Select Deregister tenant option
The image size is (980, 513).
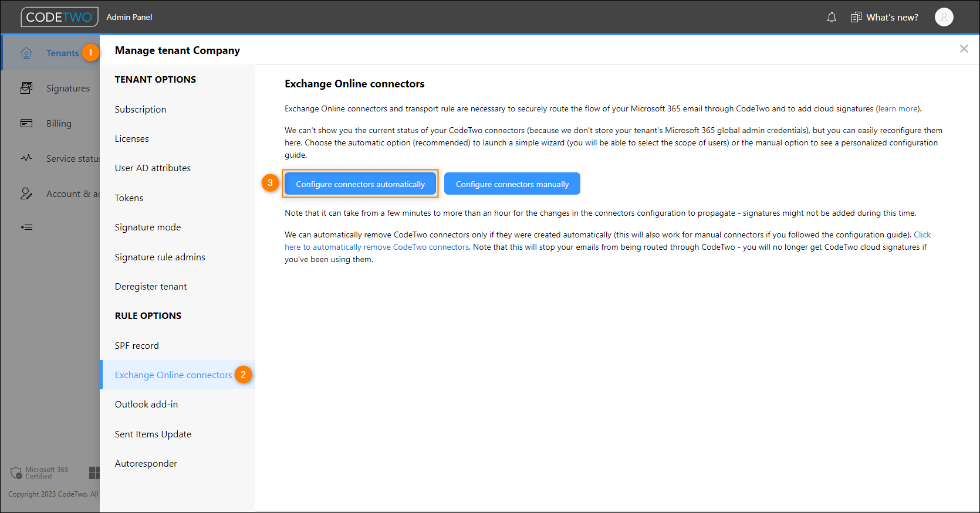(177, 287)
